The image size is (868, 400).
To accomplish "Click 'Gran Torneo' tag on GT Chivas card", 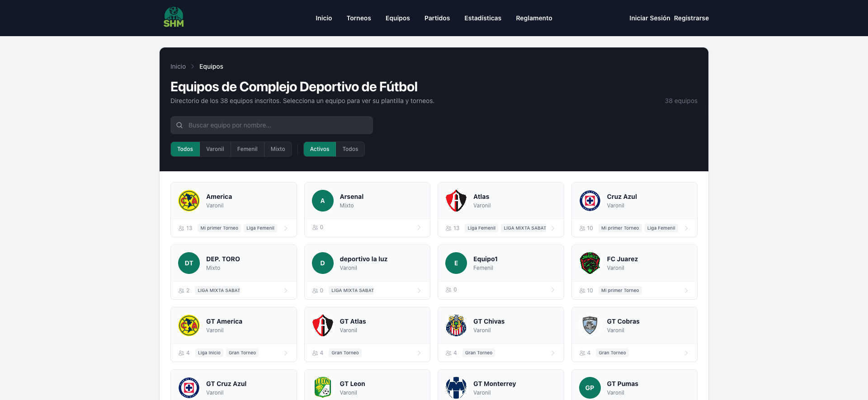I will pos(479,353).
